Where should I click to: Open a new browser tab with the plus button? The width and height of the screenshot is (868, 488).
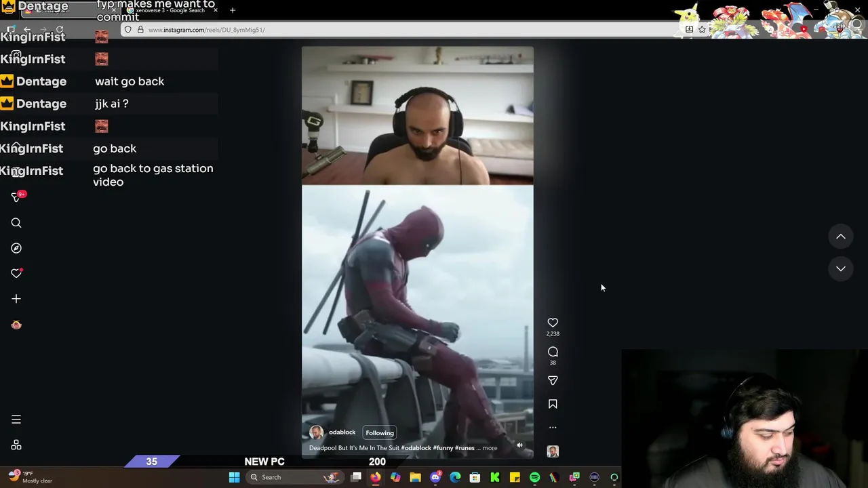(233, 10)
